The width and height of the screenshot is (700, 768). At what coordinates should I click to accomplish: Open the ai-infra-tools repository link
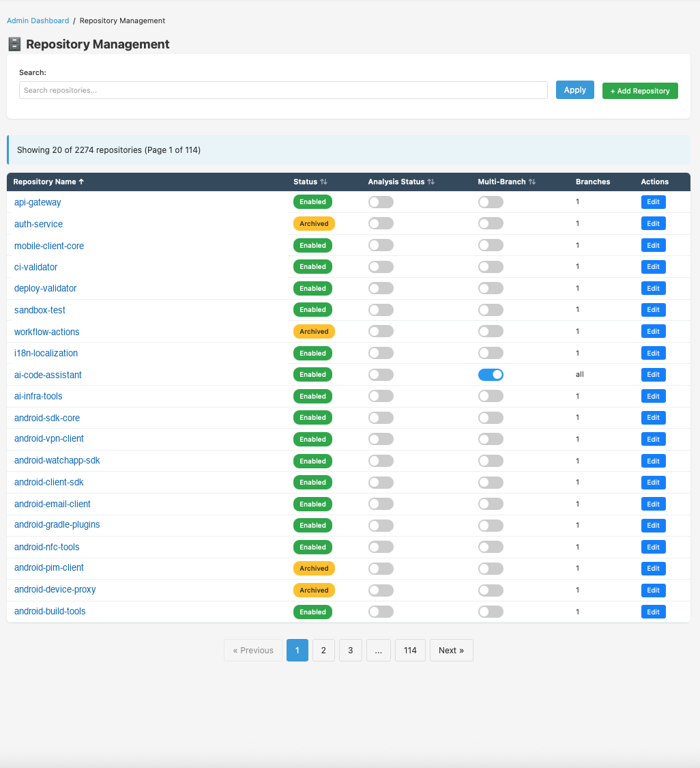[38, 396]
